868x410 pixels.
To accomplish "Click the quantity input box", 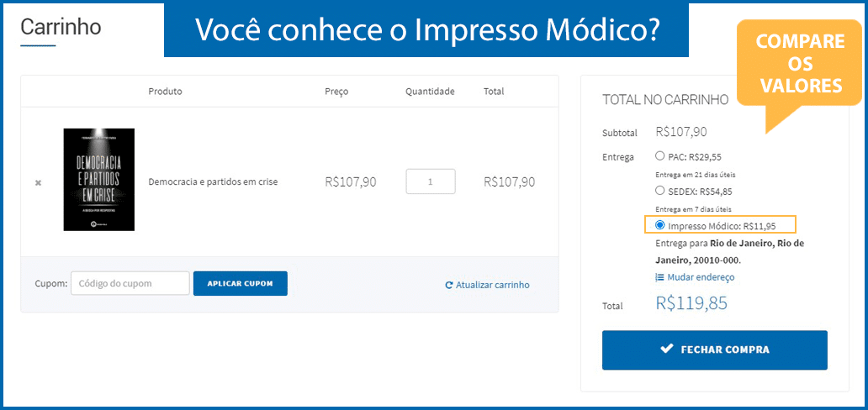I will point(431,181).
